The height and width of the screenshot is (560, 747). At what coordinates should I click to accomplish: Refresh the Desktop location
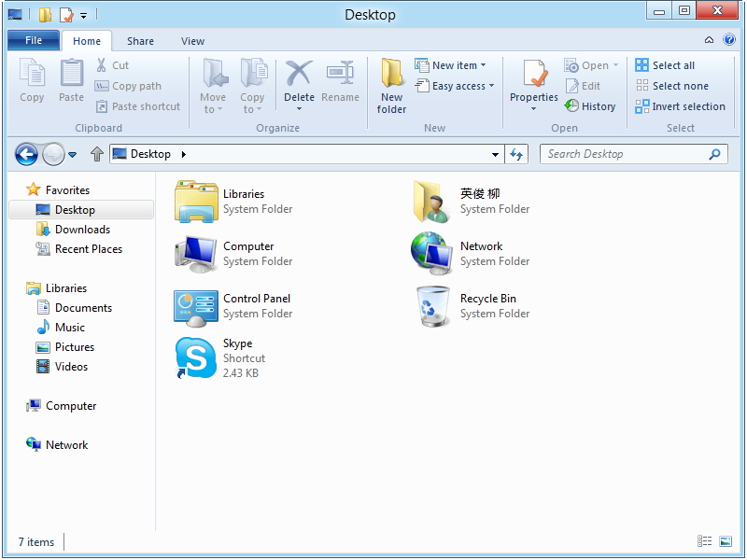click(516, 154)
